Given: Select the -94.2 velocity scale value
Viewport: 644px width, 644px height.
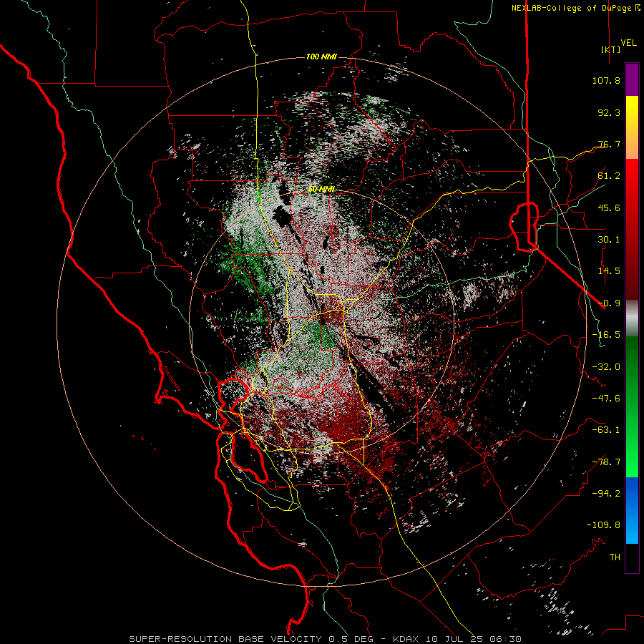Looking at the screenshot, I should 606,494.
